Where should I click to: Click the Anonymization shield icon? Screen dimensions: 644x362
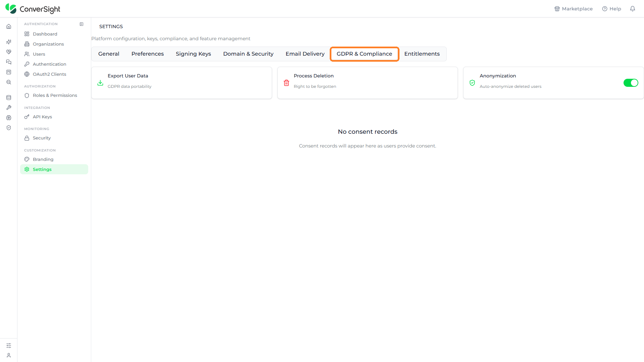pyautogui.click(x=472, y=83)
